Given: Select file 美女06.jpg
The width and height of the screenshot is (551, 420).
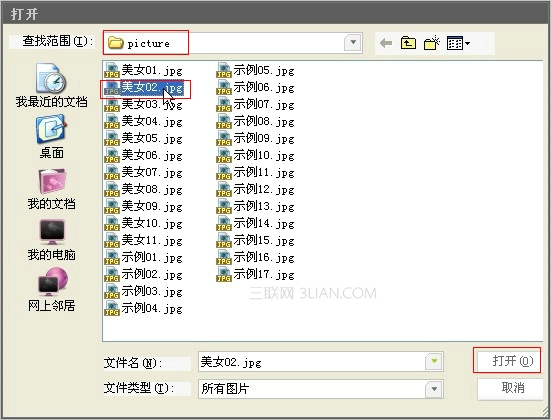Looking at the screenshot, I should point(144,155).
